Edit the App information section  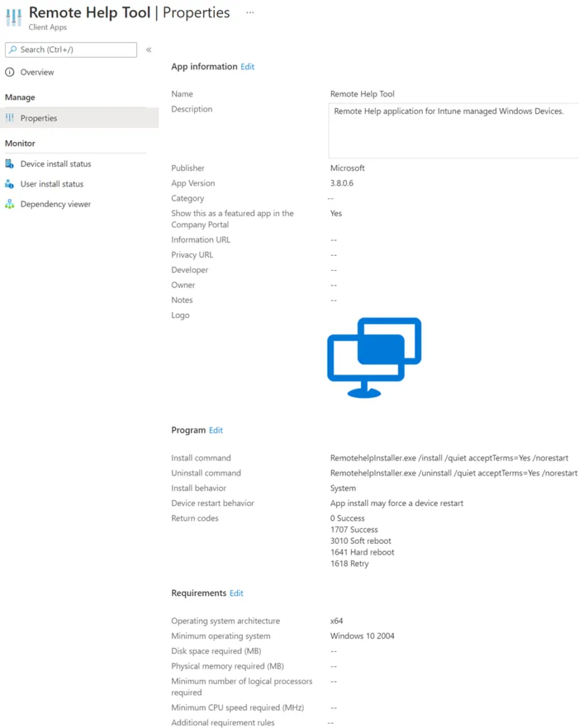coord(247,67)
